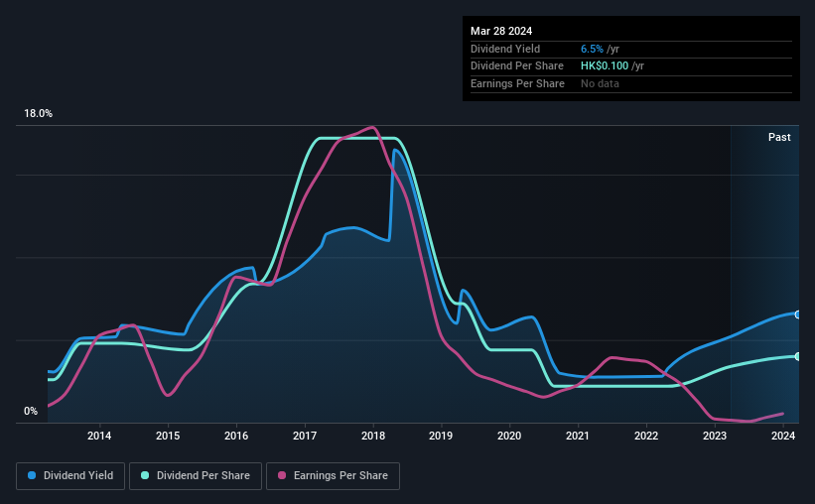The width and height of the screenshot is (815, 504).
Task: Click the 2019 x-axis label
Action: click(x=441, y=436)
